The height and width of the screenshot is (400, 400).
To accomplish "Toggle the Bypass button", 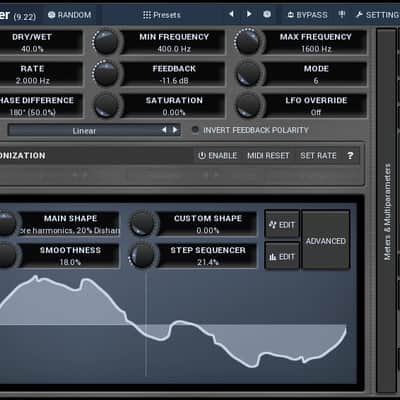I will 307,15.
